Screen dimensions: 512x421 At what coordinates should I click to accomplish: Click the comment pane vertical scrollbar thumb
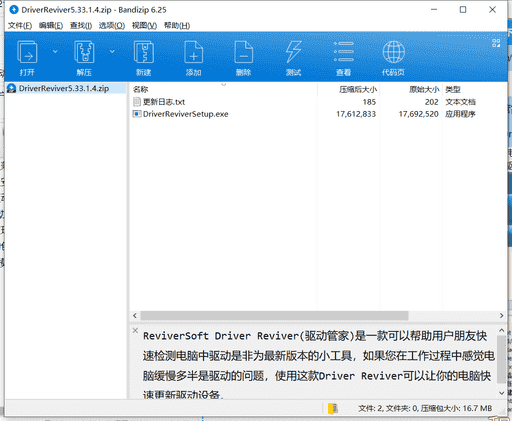(x=501, y=359)
